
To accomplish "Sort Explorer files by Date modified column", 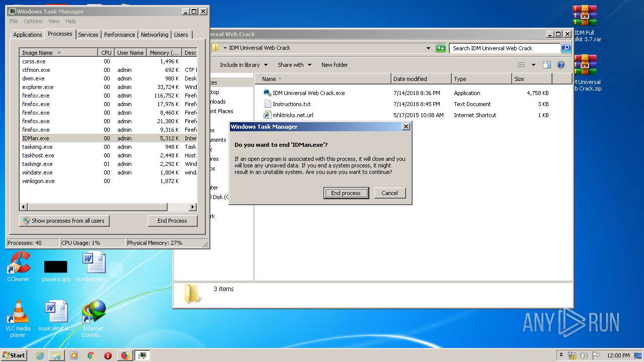I will click(421, 79).
